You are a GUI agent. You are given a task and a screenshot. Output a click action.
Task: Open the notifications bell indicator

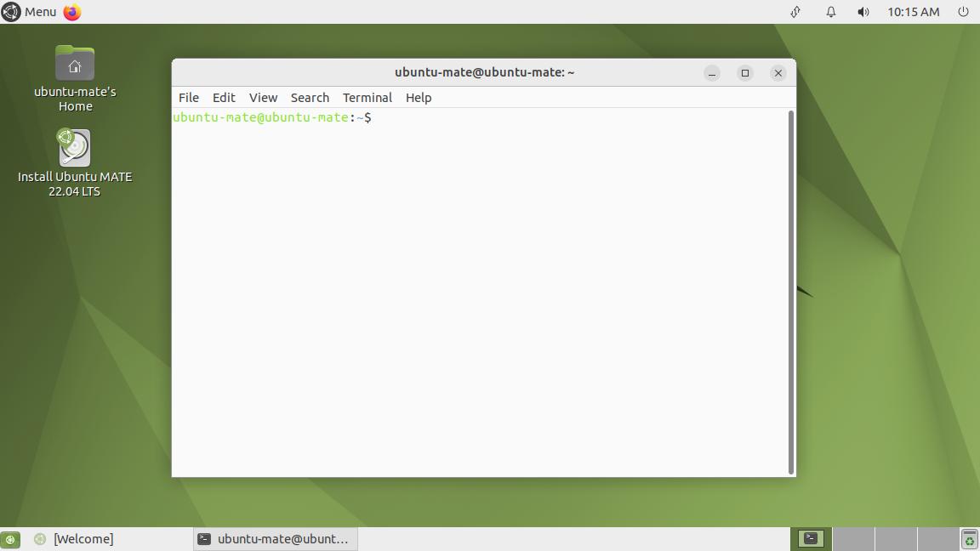tap(830, 12)
